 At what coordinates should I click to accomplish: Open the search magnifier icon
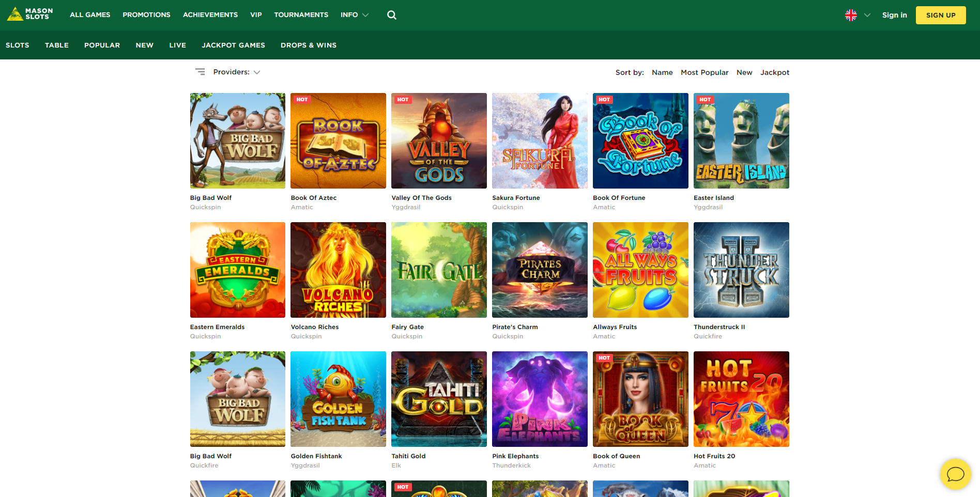(x=392, y=15)
